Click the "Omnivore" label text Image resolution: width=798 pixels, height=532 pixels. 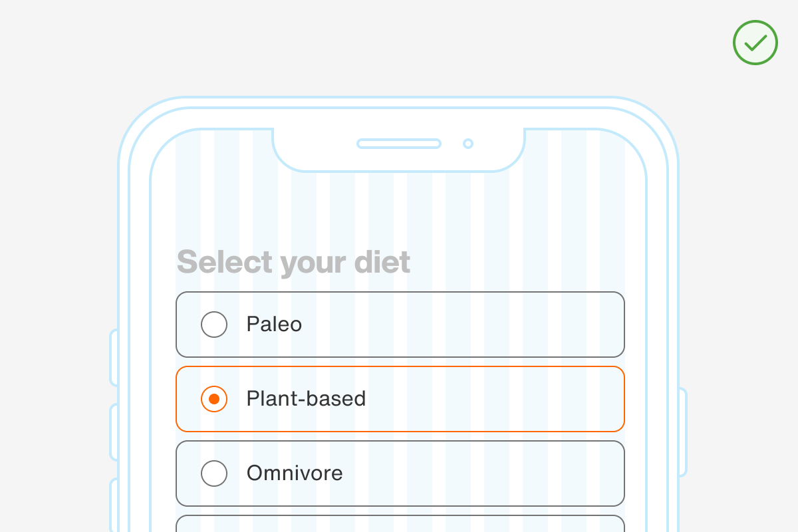click(295, 473)
